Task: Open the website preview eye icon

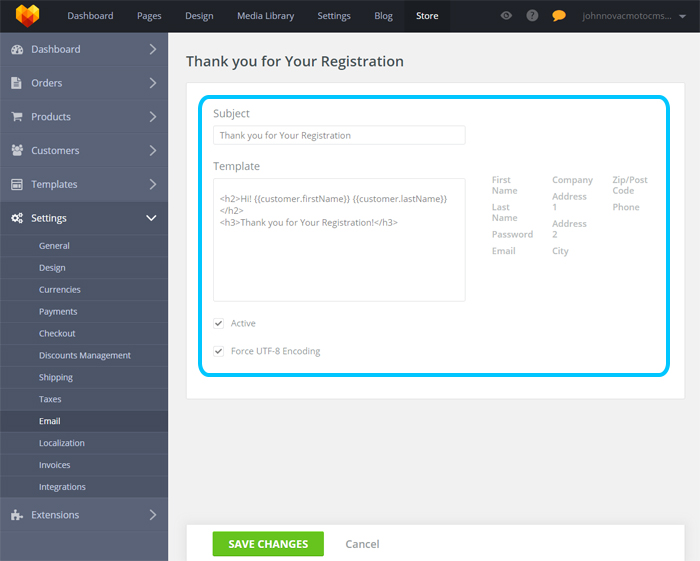Action: coord(506,16)
